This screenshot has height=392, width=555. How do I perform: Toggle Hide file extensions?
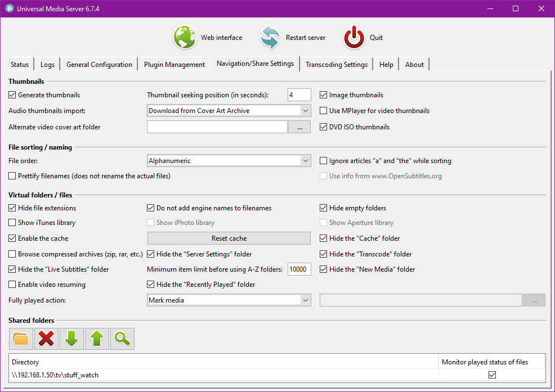pos(12,208)
